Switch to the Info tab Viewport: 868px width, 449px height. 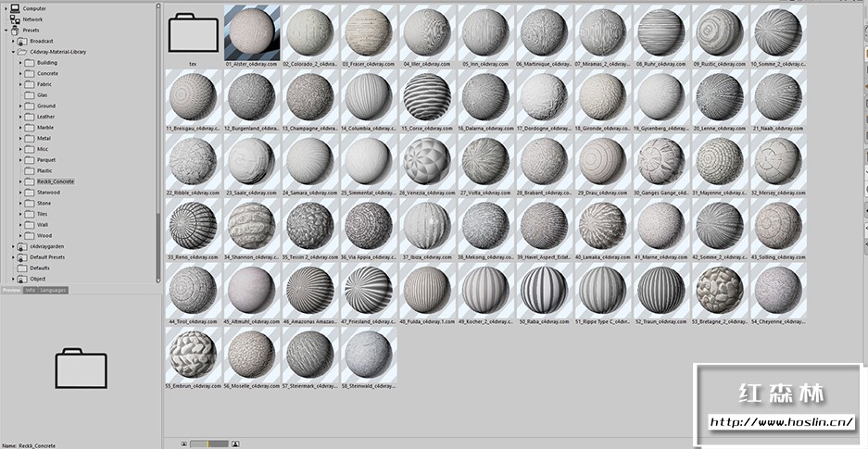(31, 291)
